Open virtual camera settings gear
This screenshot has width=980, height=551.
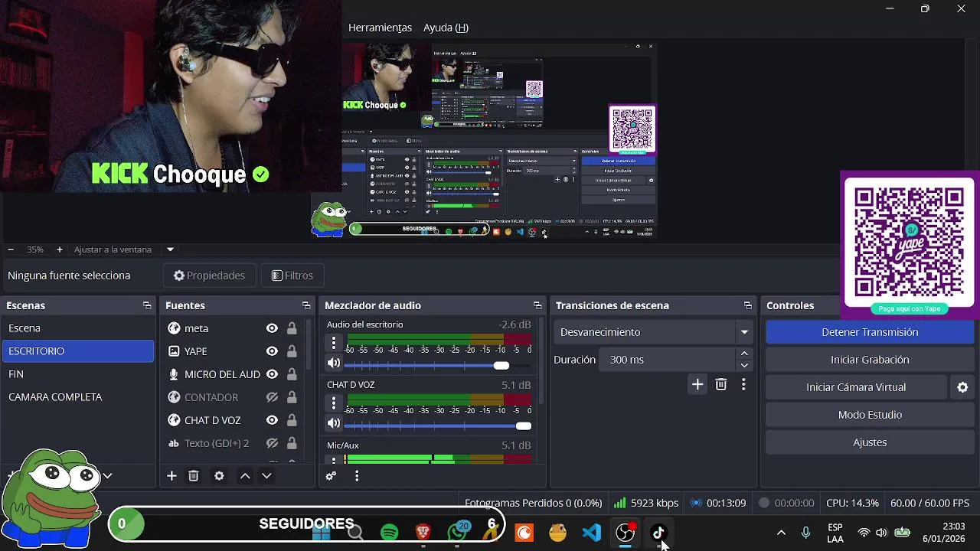[x=963, y=387]
